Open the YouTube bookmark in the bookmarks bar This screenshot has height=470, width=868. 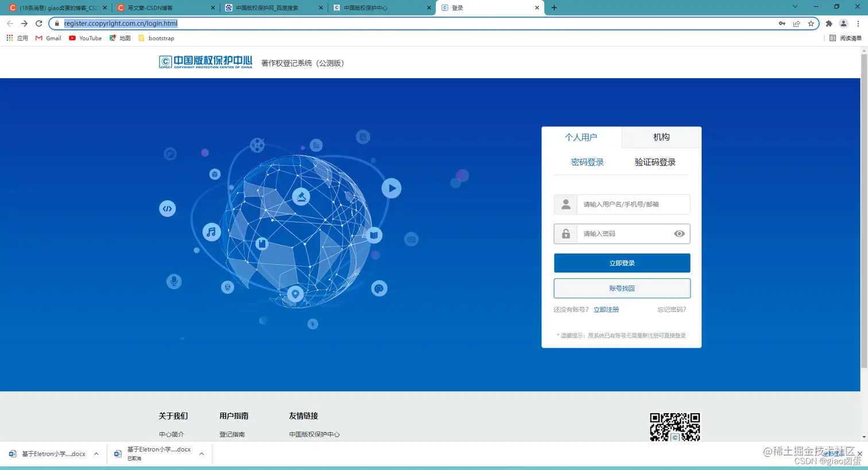[x=85, y=38]
